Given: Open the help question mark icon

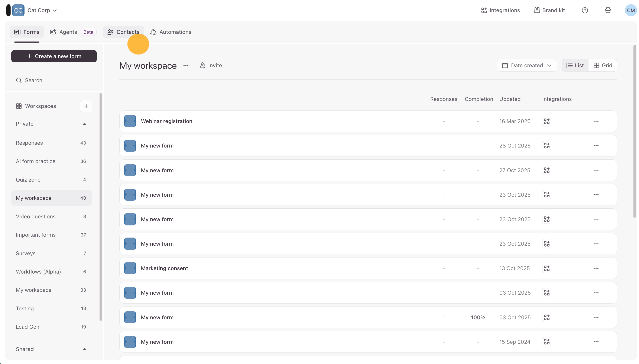Looking at the screenshot, I should coord(585,10).
